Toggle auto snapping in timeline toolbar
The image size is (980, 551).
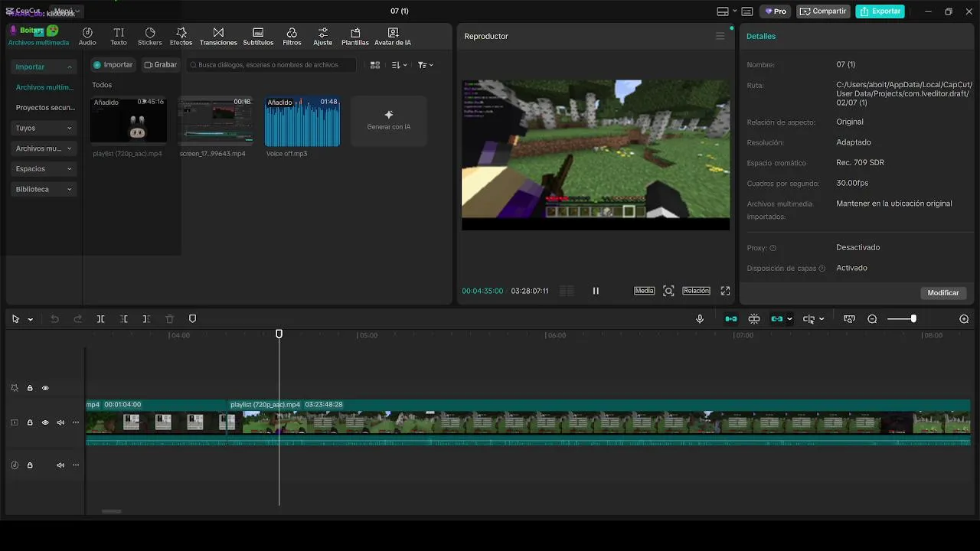tap(754, 319)
